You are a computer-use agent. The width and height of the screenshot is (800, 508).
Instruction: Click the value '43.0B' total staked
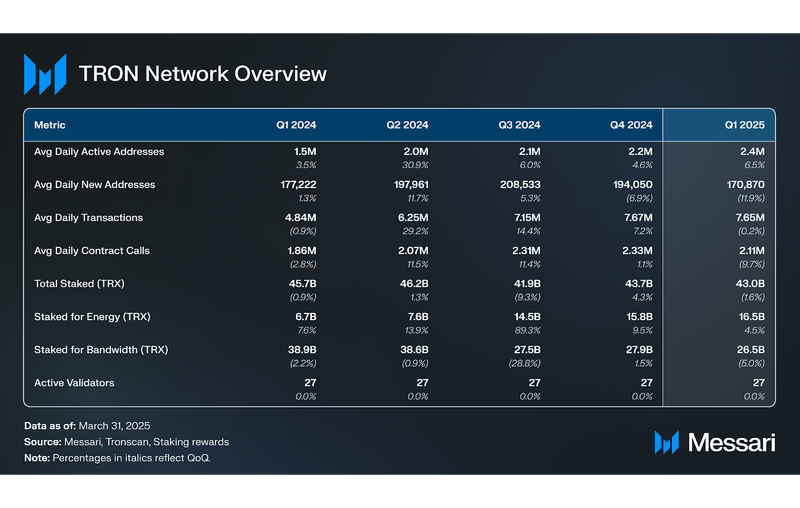point(750,284)
